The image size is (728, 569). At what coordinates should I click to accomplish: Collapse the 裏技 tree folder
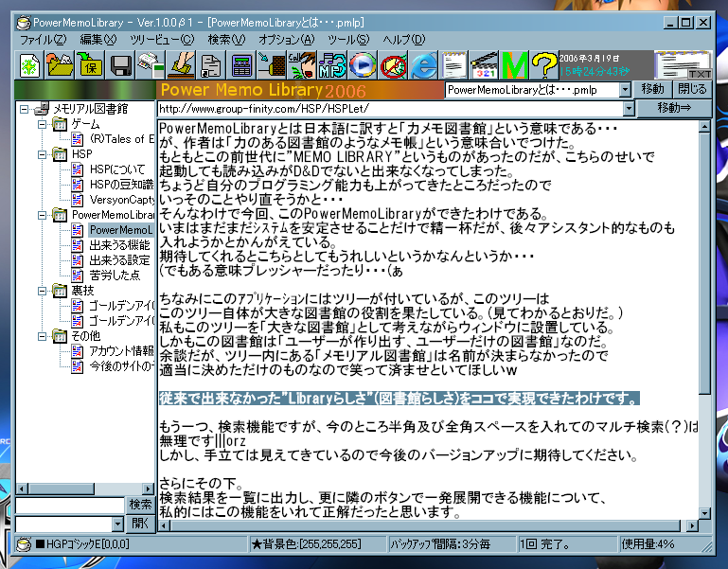[42, 292]
